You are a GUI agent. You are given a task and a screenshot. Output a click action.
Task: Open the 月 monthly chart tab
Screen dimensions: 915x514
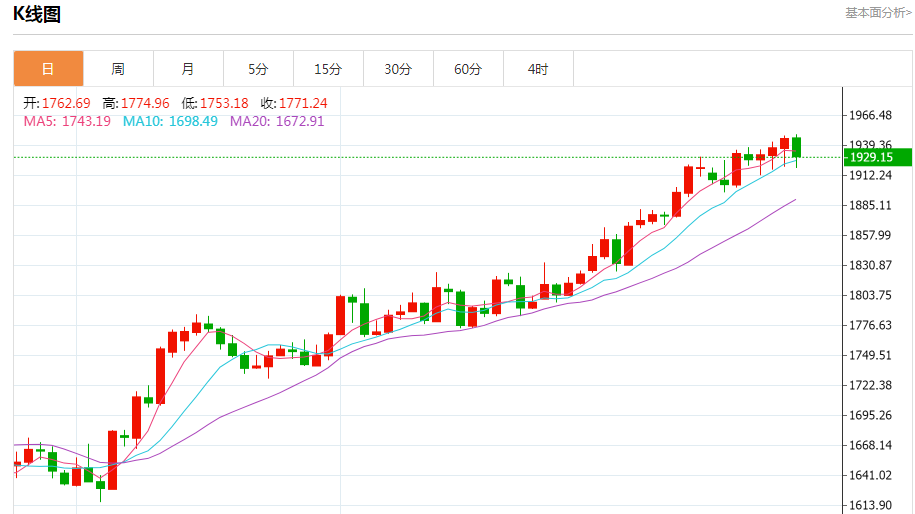[x=188, y=69]
